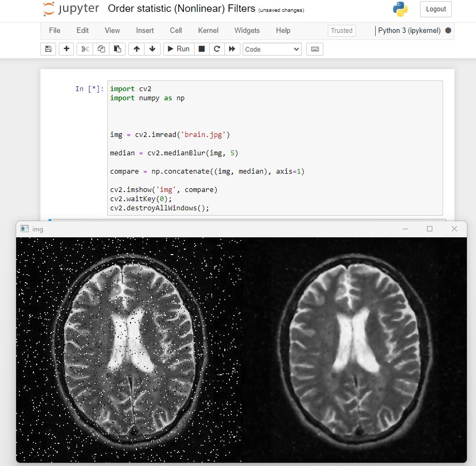The width and height of the screenshot is (476, 466).
Task: Run the selected cell
Action: [x=179, y=49]
